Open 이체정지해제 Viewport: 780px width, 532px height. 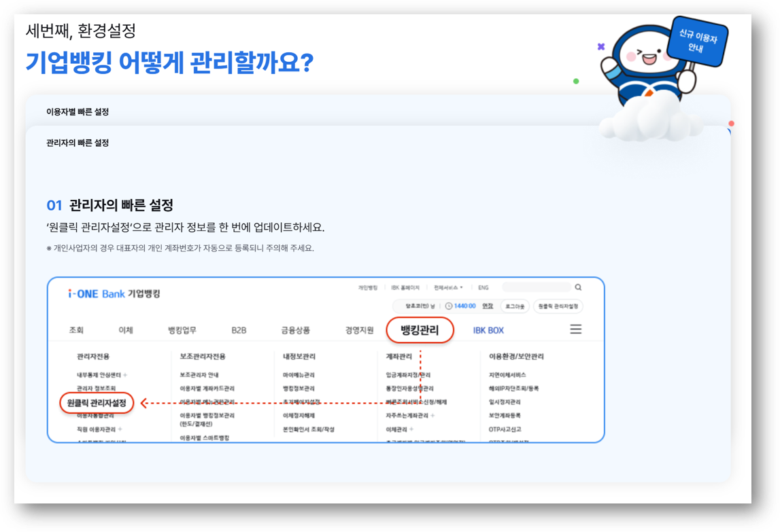pyautogui.click(x=299, y=416)
